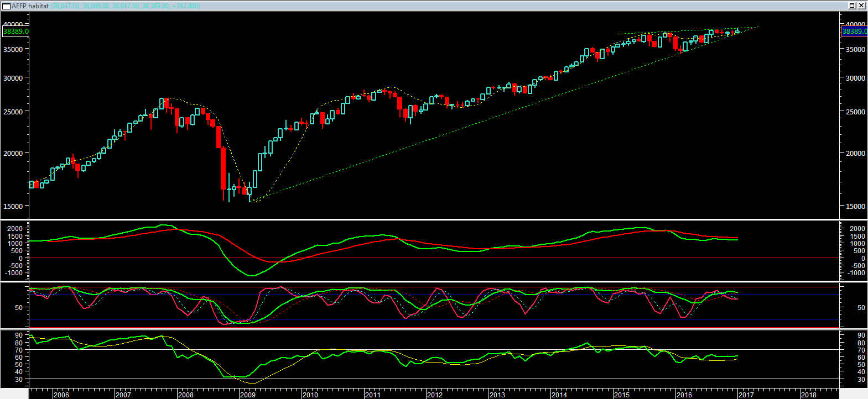
Task: Select the 2018 year label on time axis
Action: pyautogui.click(x=809, y=395)
